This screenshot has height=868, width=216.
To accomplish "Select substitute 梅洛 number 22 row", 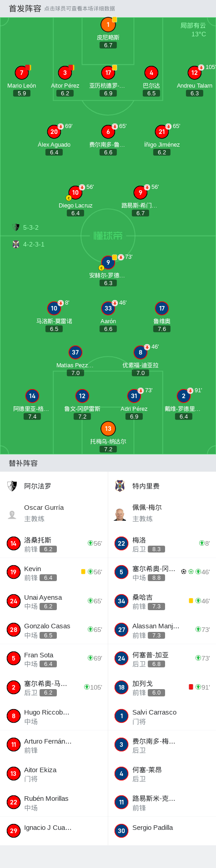I will point(162,543).
